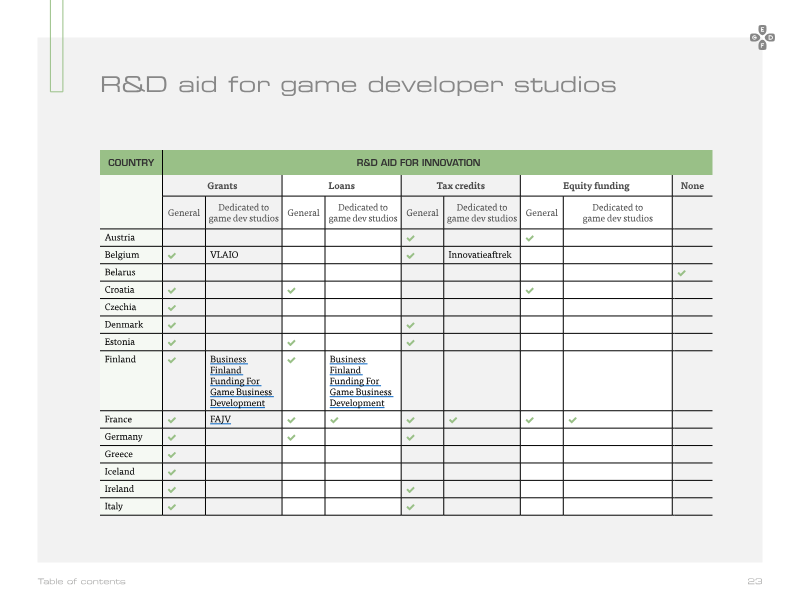Click the COUNTRY column header

coord(131,163)
